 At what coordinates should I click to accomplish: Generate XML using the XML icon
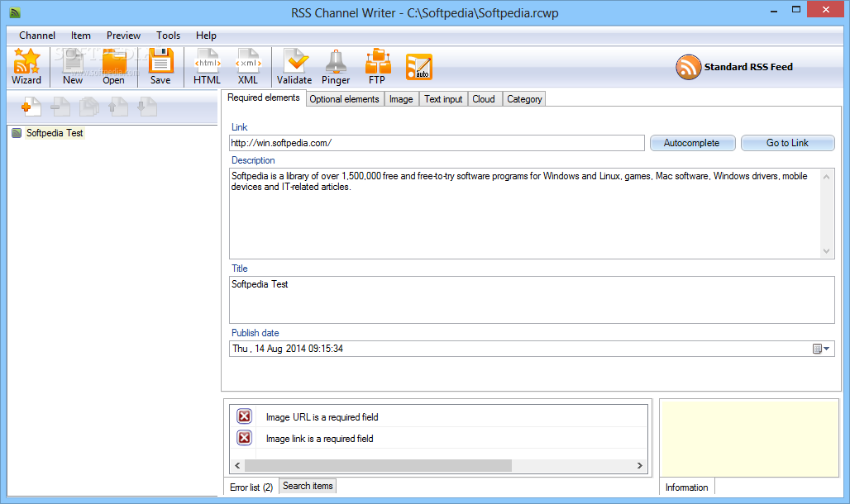pyautogui.click(x=248, y=66)
